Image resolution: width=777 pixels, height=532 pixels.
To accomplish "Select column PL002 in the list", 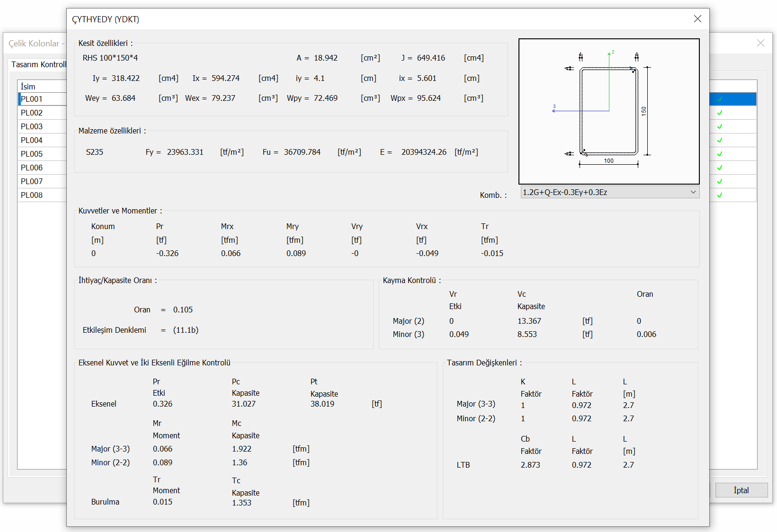I will [x=32, y=113].
